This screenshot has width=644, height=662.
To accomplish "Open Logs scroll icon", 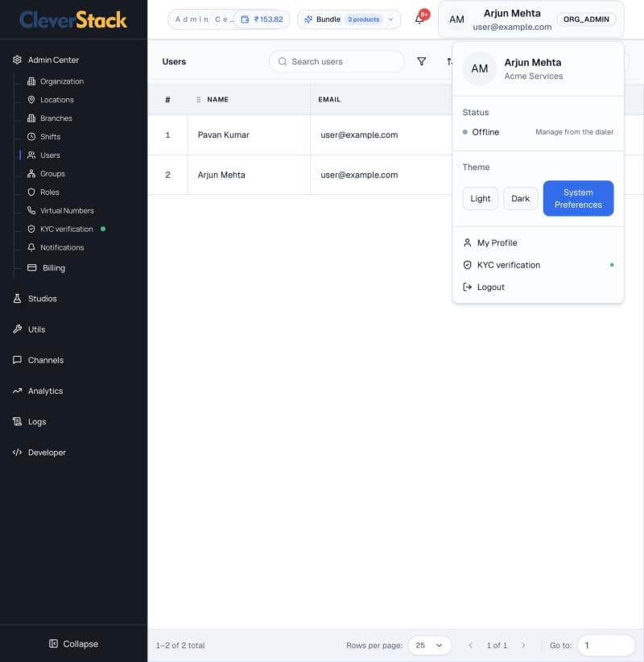I will tap(17, 421).
